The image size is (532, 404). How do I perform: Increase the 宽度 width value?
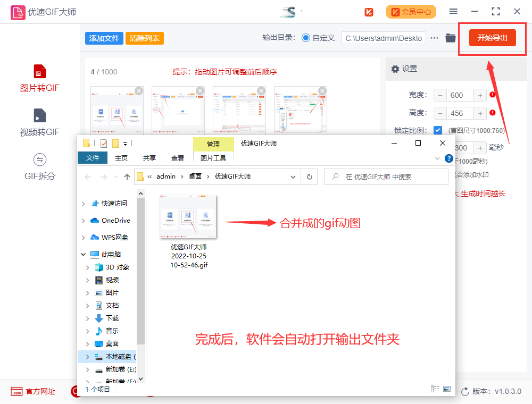480,96
